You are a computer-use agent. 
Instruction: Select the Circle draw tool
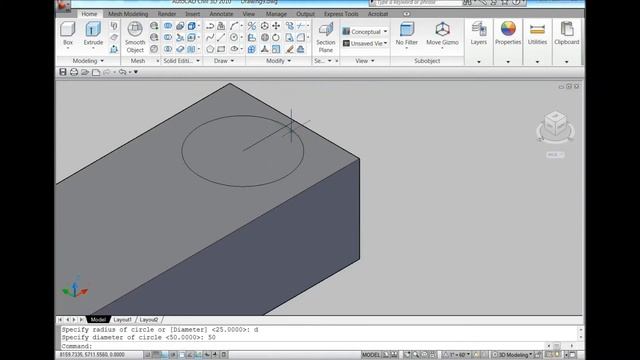pyautogui.click(x=234, y=38)
